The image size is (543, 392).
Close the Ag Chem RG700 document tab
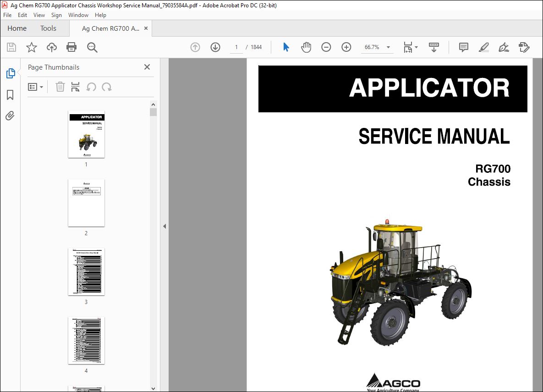[146, 28]
